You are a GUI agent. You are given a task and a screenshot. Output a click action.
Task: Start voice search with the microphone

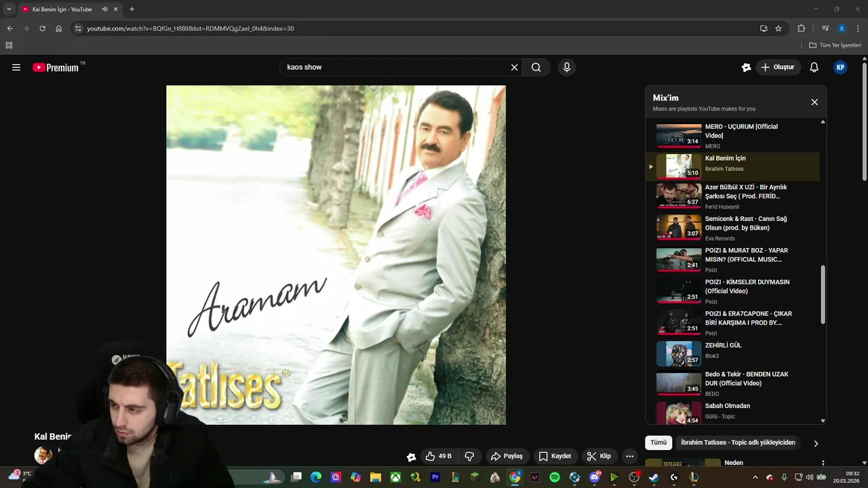567,67
